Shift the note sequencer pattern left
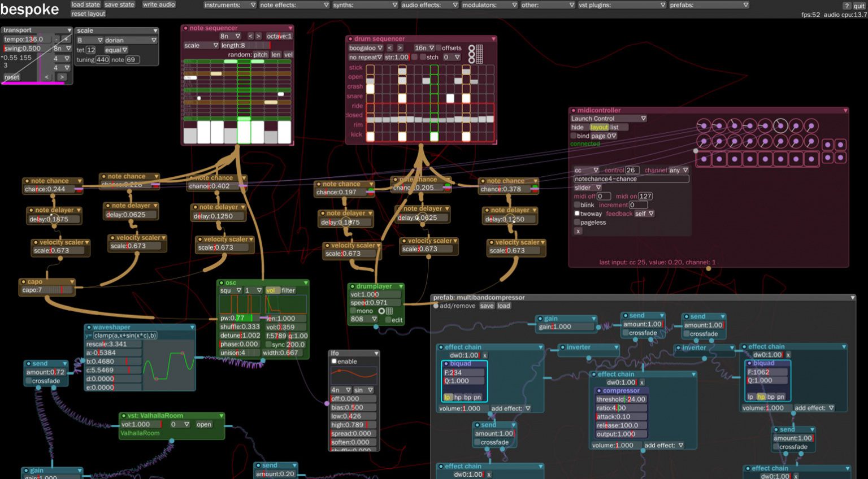 click(251, 36)
